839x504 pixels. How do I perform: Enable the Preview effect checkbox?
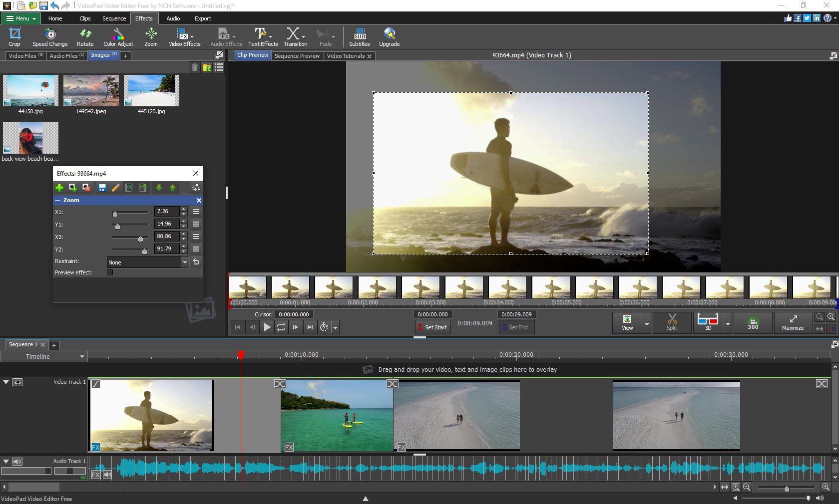pyautogui.click(x=110, y=272)
